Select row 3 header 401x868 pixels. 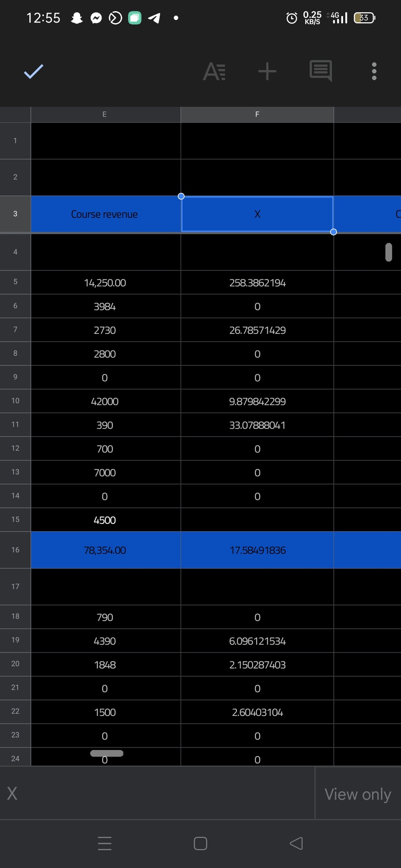coord(15,214)
